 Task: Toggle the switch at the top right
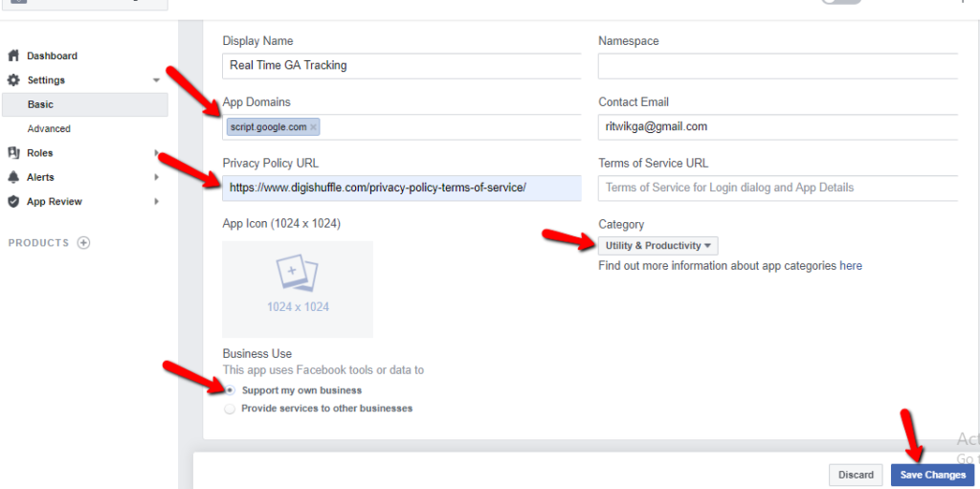point(841,1)
